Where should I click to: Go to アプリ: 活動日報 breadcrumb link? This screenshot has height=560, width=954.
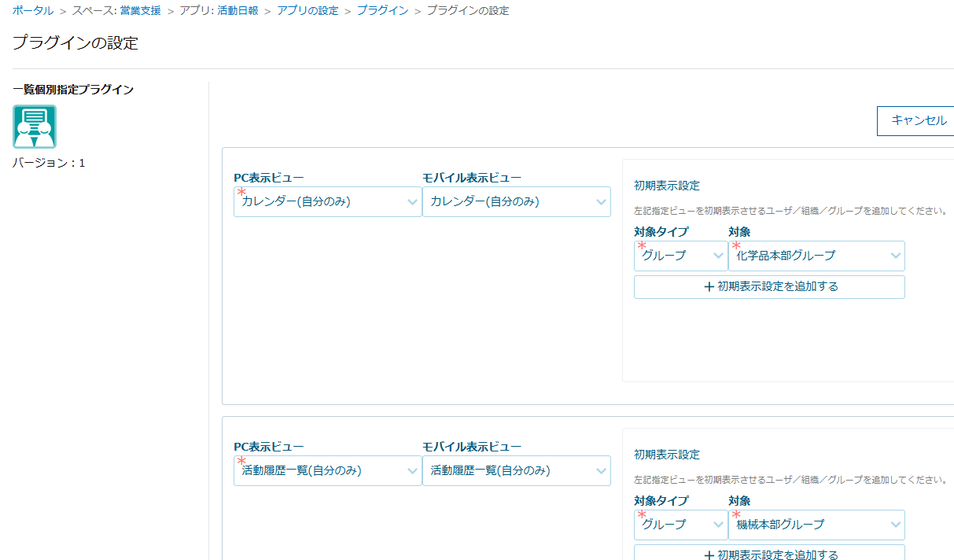pos(221,11)
